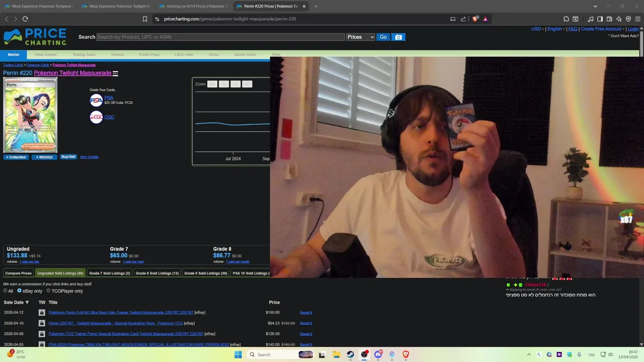
Task: Open the Login link
Action: [633, 29]
